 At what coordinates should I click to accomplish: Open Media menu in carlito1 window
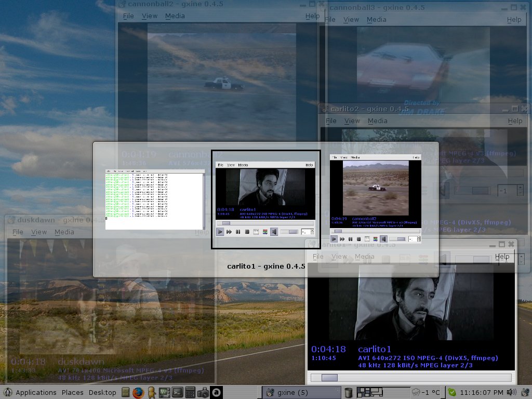coord(365,257)
